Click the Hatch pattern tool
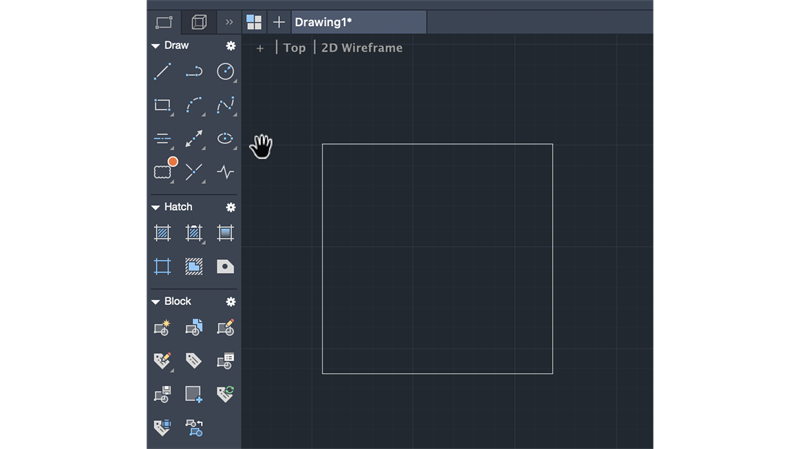800x449 pixels. (163, 233)
